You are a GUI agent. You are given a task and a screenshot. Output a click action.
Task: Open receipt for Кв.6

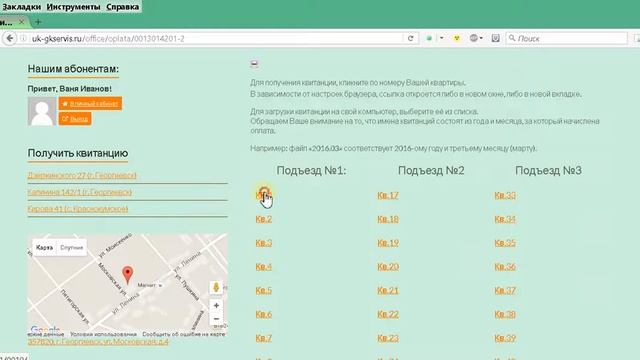pyautogui.click(x=264, y=314)
